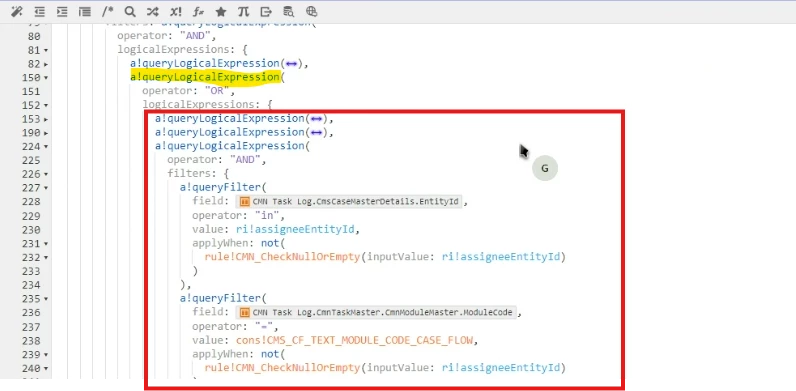This screenshot has height=391, width=796.
Task: Collapse logicalExpressions block at line 152
Action: 46,106
